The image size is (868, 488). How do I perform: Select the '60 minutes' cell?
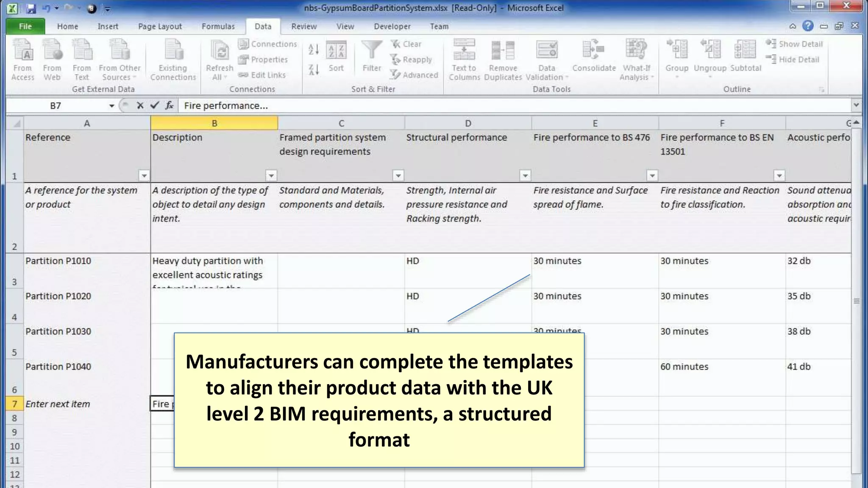(x=722, y=378)
